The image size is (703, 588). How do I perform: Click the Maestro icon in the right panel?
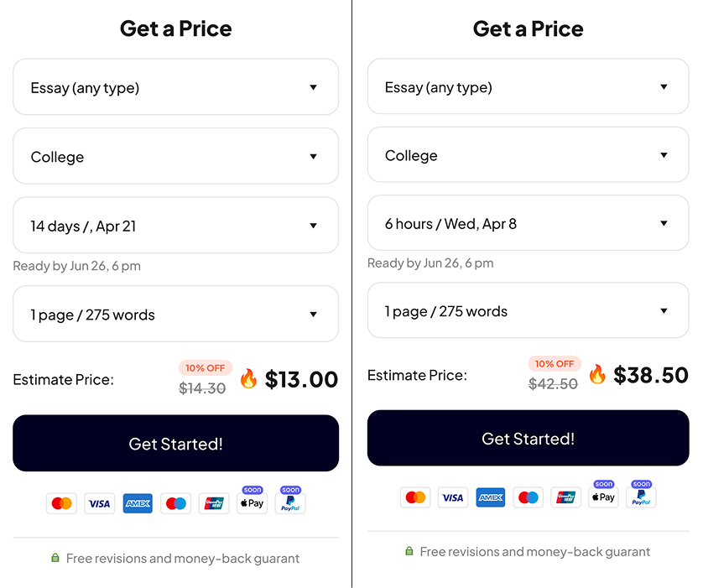[529, 497]
